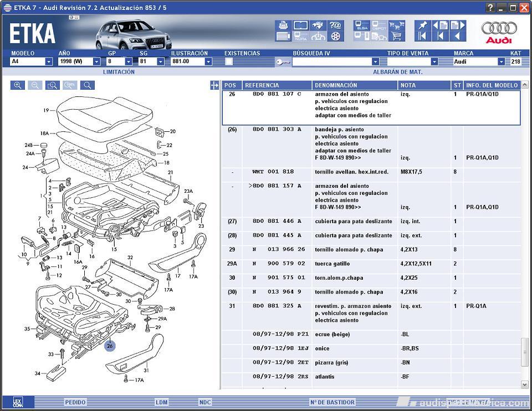Select highlighted callout 26 in the diagram
The image size is (532, 411).
(x=110, y=346)
